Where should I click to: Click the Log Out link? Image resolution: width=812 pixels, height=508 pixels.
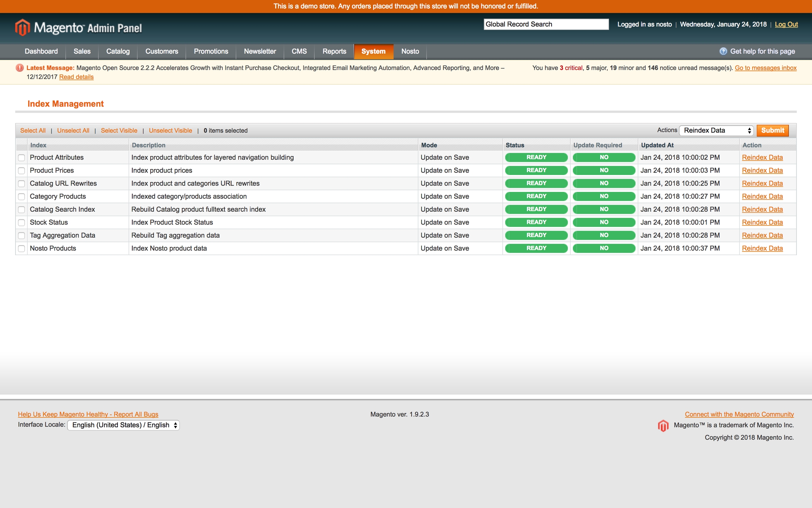coord(786,24)
